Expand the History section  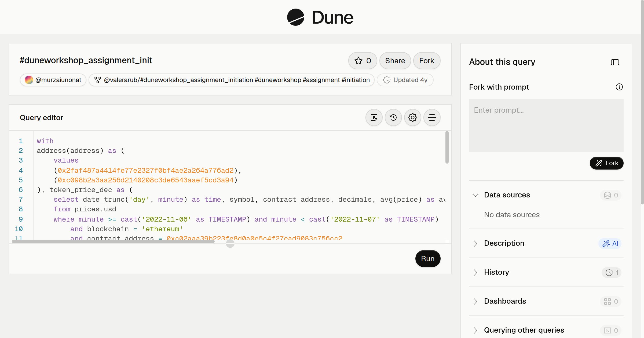coord(475,272)
